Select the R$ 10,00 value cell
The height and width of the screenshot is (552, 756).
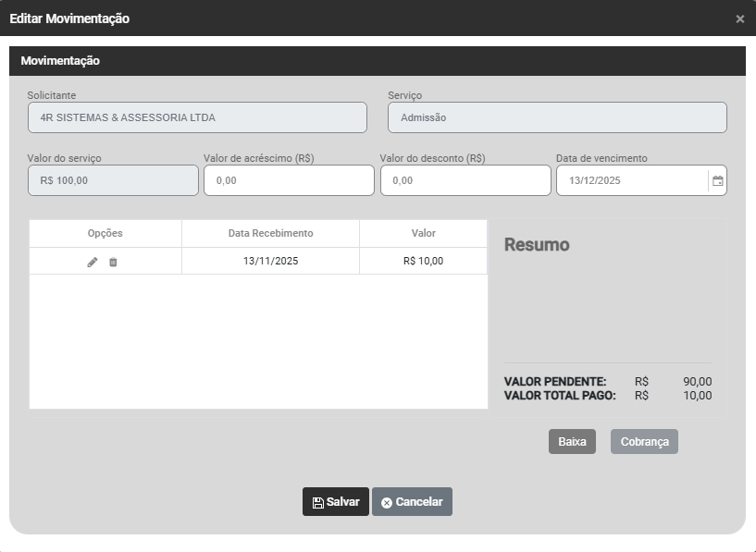[423, 261]
